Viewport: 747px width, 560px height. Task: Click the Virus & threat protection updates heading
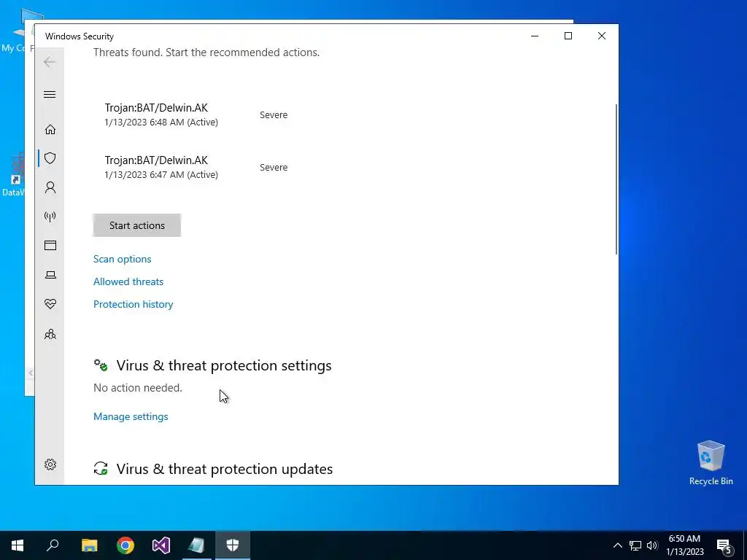[225, 469]
